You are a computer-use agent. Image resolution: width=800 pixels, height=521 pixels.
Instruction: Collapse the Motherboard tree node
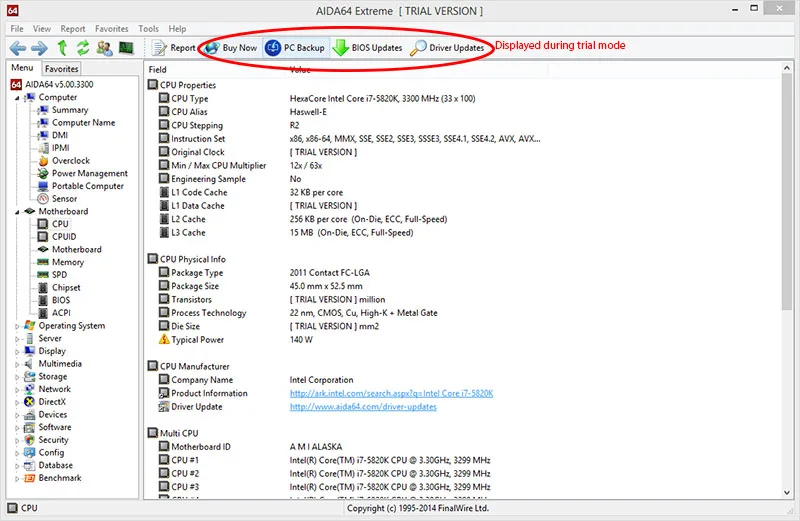pos(17,212)
